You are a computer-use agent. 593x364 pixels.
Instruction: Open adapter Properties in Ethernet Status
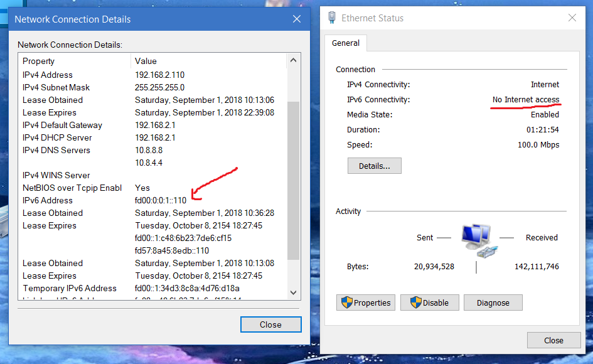pyautogui.click(x=366, y=302)
